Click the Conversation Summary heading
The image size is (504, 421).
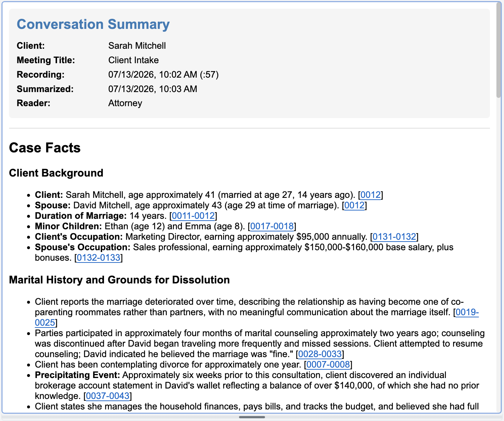(x=93, y=24)
